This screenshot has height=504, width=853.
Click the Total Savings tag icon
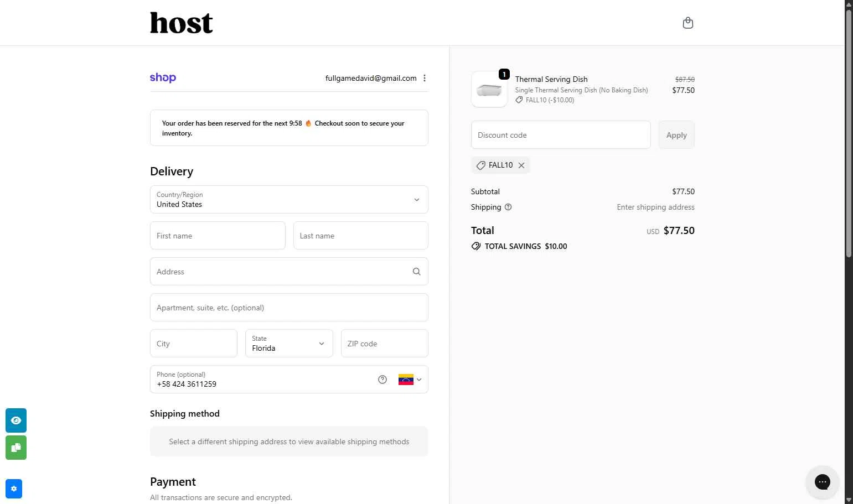pyautogui.click(x=476, y=246)
